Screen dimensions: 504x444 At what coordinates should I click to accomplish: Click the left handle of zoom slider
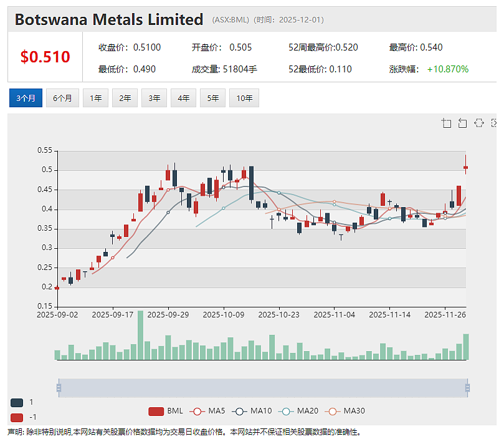(59, 388)
